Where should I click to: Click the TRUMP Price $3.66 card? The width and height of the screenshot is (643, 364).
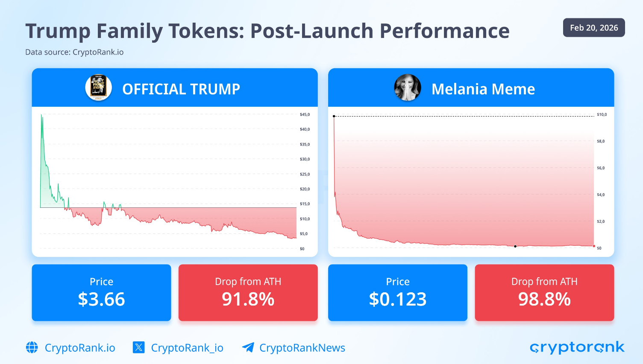pos(101,293)
